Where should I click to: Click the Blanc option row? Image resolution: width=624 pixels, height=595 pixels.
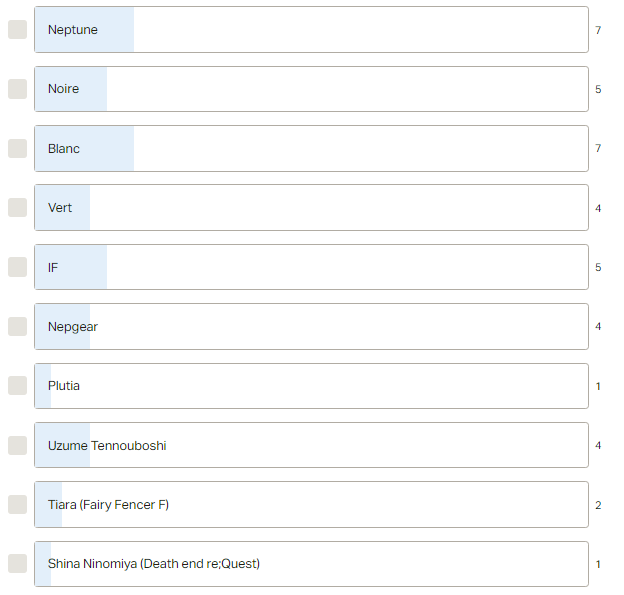(x=311, y=148)
